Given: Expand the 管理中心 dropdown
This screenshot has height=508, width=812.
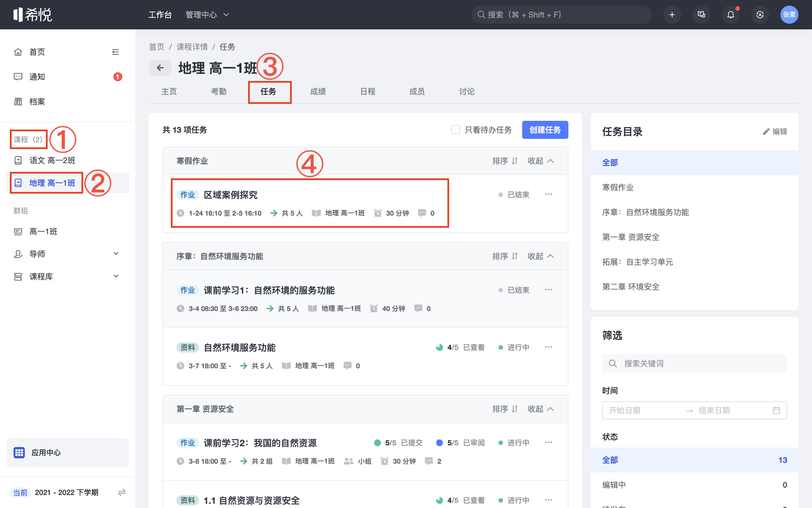Looking at the screenshot, I should click(x=207, y=15).
